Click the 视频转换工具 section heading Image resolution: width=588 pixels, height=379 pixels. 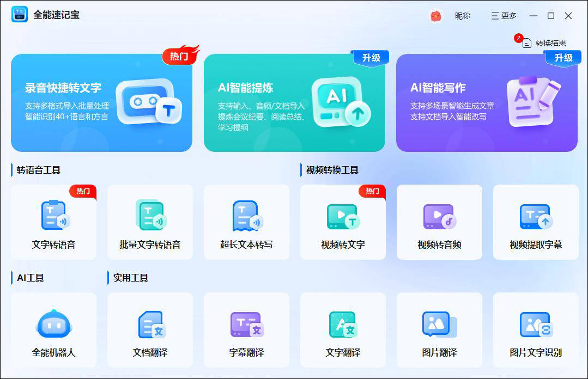click(x=332, y=170)
